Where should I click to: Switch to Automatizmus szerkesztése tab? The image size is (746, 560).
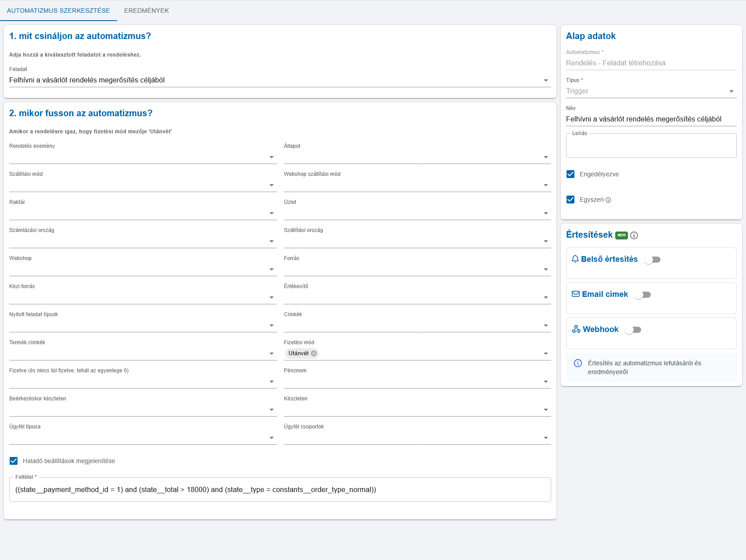point(58,11)
